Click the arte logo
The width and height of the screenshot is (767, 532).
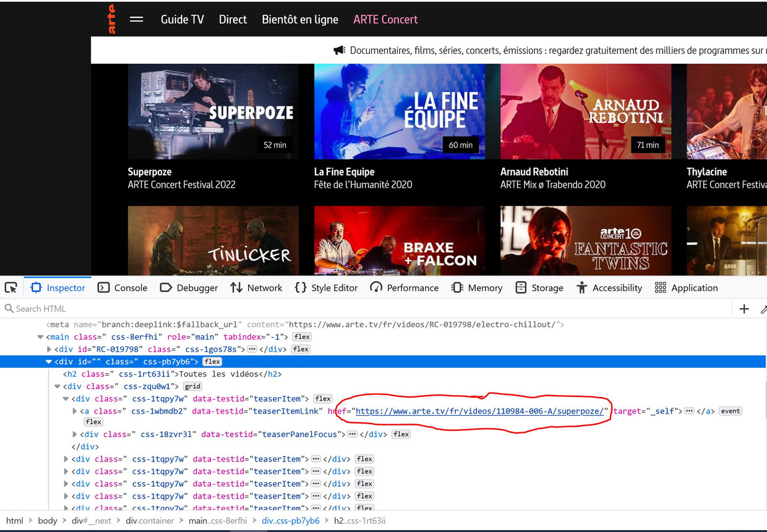112,19
